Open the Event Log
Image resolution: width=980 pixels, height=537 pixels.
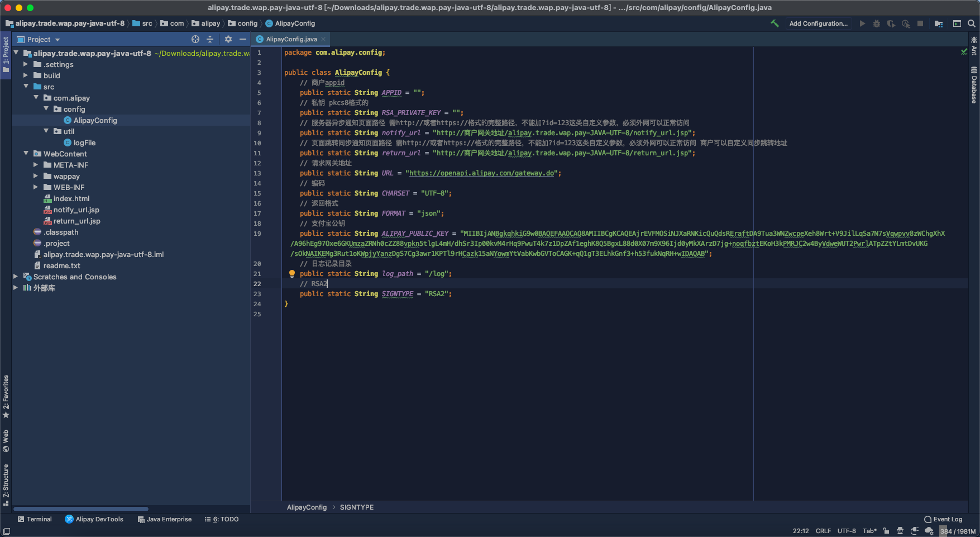[x=943, y=519]
